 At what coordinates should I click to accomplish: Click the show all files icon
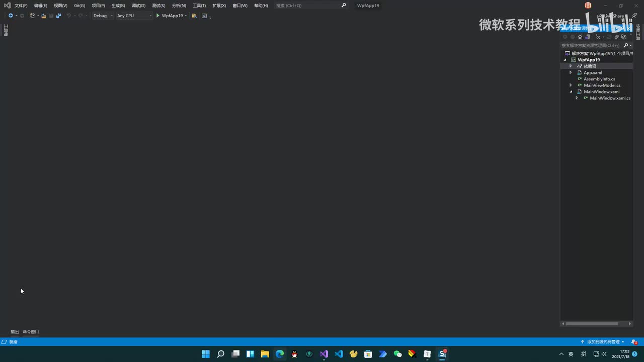(624, 37)
